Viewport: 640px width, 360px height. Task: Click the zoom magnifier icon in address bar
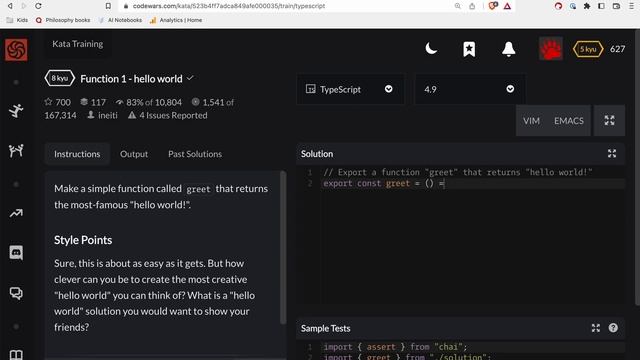coord(458,6)
